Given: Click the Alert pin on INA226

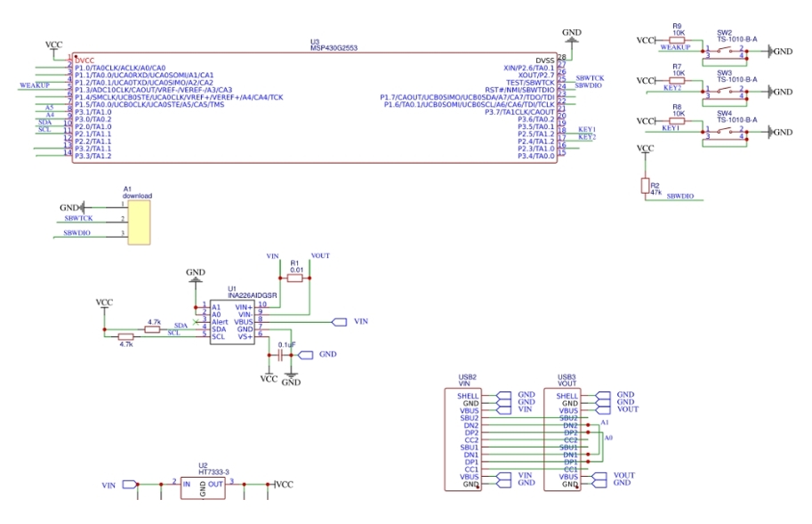Looking at the screenshot, I should tap(221, 321).
